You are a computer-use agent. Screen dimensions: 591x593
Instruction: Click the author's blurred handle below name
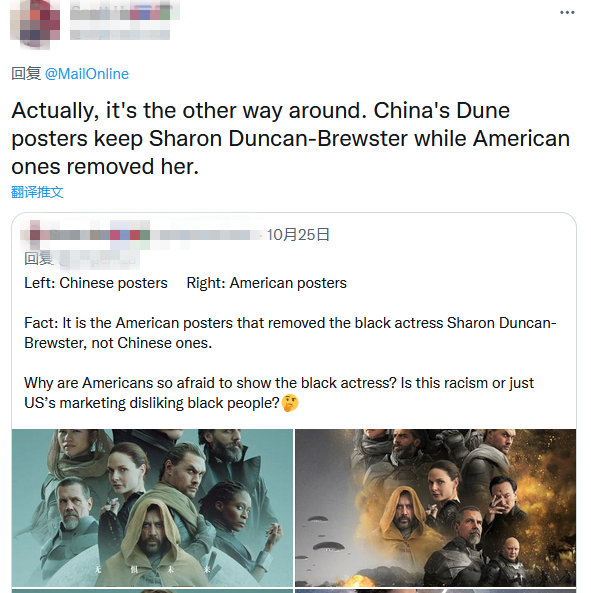pyautogui.click(x=119, y=34)
